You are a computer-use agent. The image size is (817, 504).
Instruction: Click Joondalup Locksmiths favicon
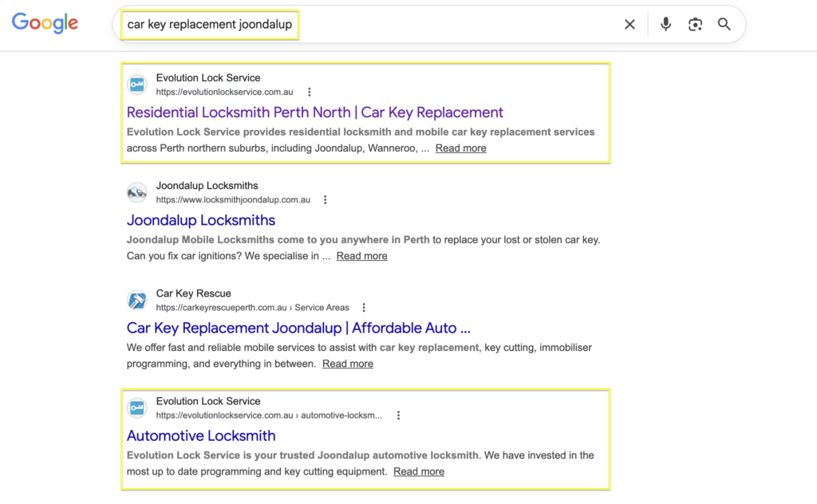tap(137, 192)
